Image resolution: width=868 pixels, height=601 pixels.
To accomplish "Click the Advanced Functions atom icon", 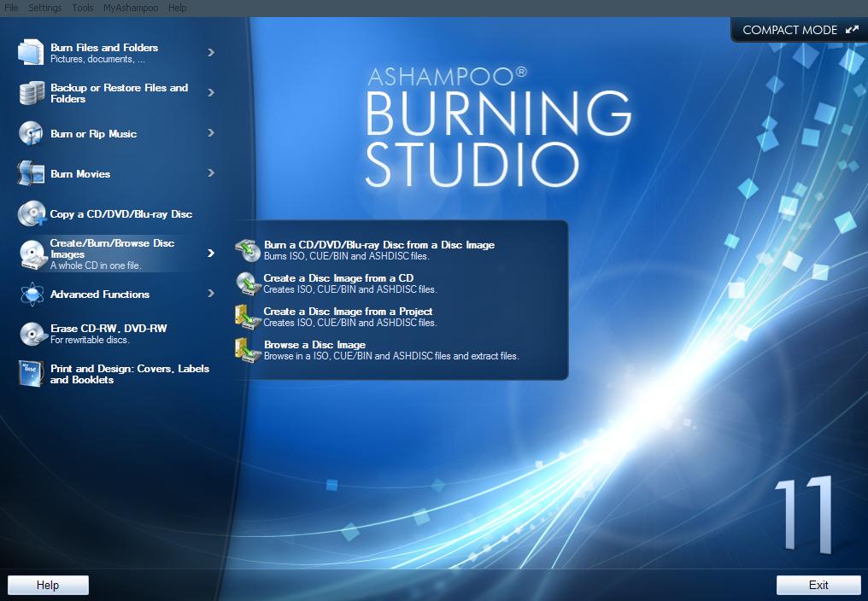I will tap(32, 294).
